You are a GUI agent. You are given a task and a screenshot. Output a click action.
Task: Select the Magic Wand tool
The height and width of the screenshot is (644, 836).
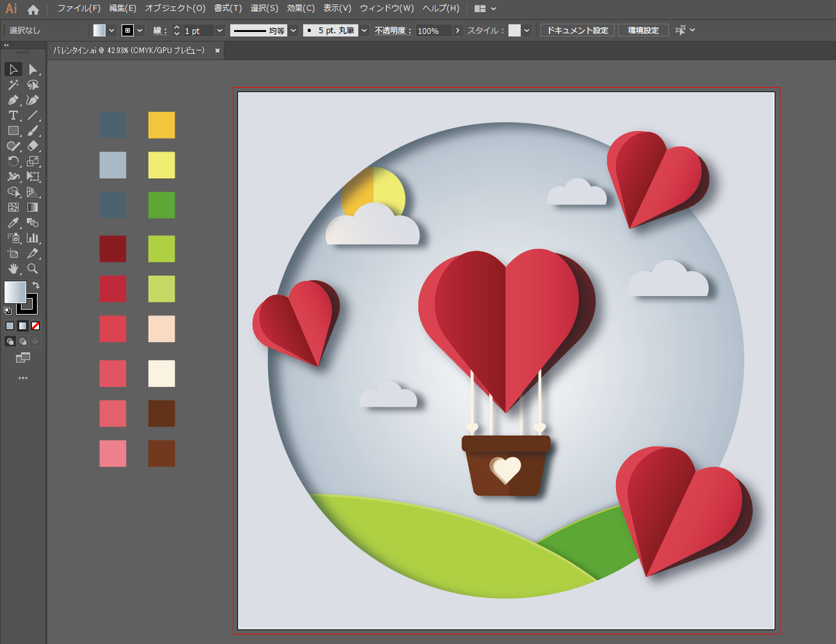point(13,84)
